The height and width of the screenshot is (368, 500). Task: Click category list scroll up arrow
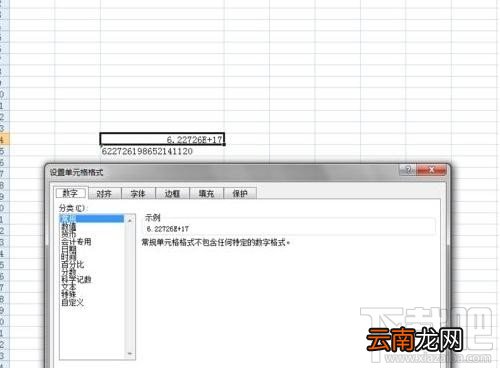click(130, 220)
